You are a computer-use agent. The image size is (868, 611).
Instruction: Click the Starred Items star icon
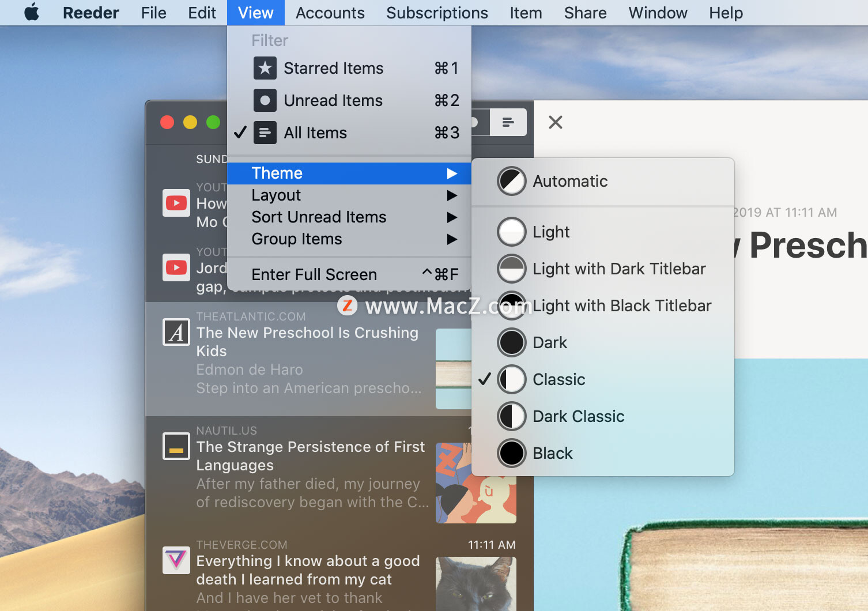click(x=265, y=68)
